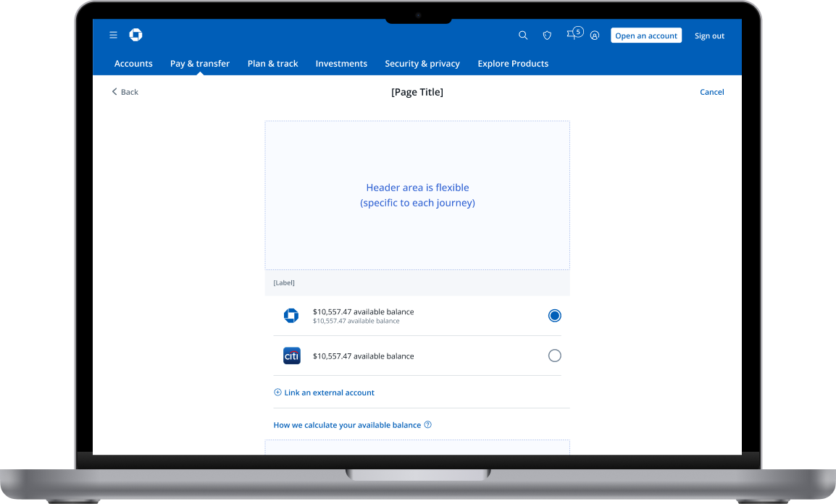Screen dimensions: 836x504
Task: Click the [Label] section heading
Action: tap(284, 283)
